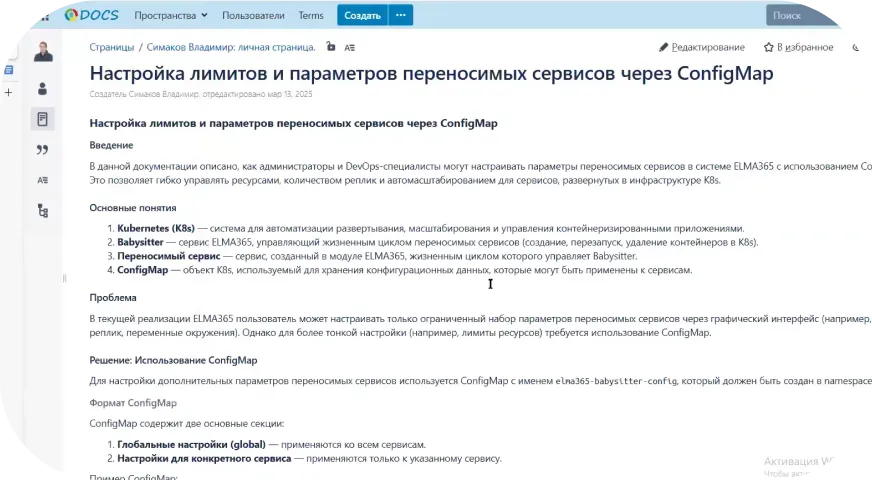The width and height of the screenshot is (872, 480).
Task: Click the Формат ConfigMap subheading
Action: [133, 403]
